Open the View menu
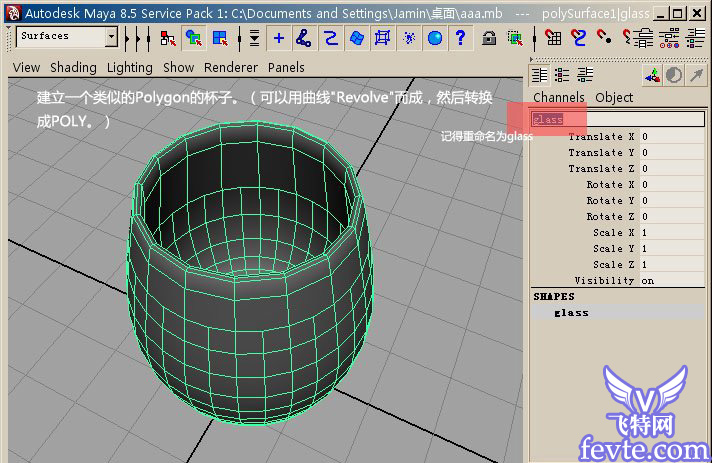Image resolution: width=712 pixels, height=463 pixels. (26, 67)
